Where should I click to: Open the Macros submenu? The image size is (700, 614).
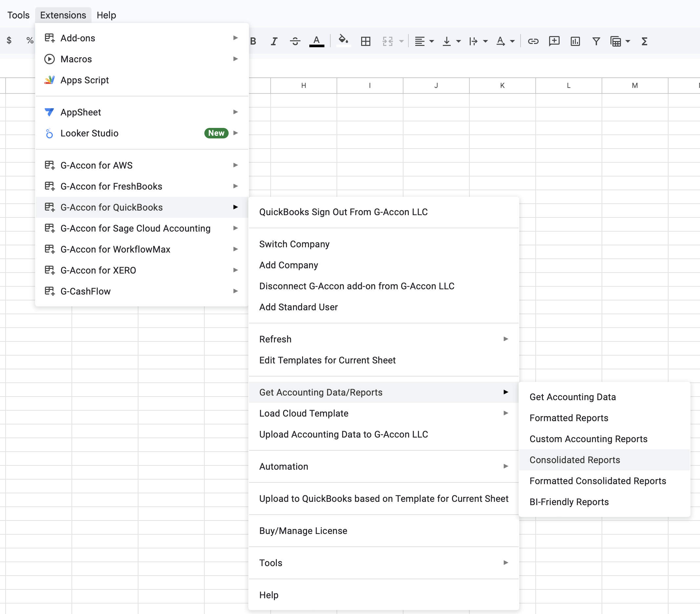tap(142, 59)
